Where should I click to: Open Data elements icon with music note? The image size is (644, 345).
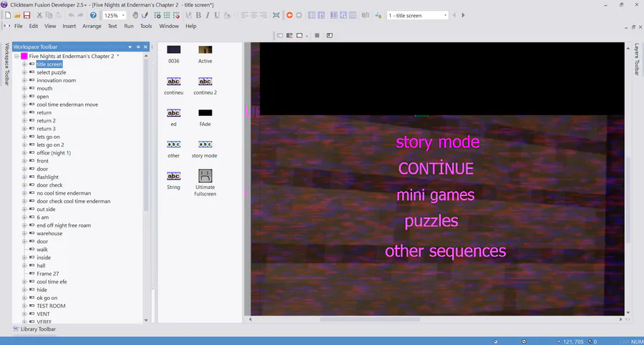click(379, 15)
